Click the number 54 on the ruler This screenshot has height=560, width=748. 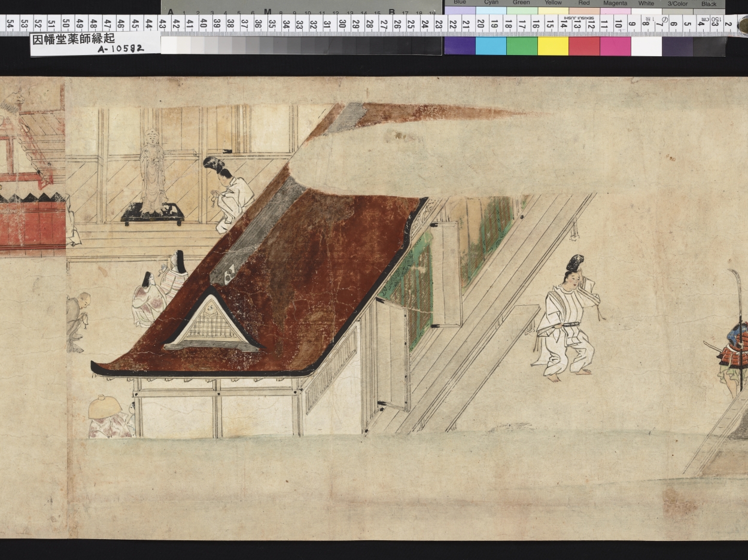coord(10,25)
